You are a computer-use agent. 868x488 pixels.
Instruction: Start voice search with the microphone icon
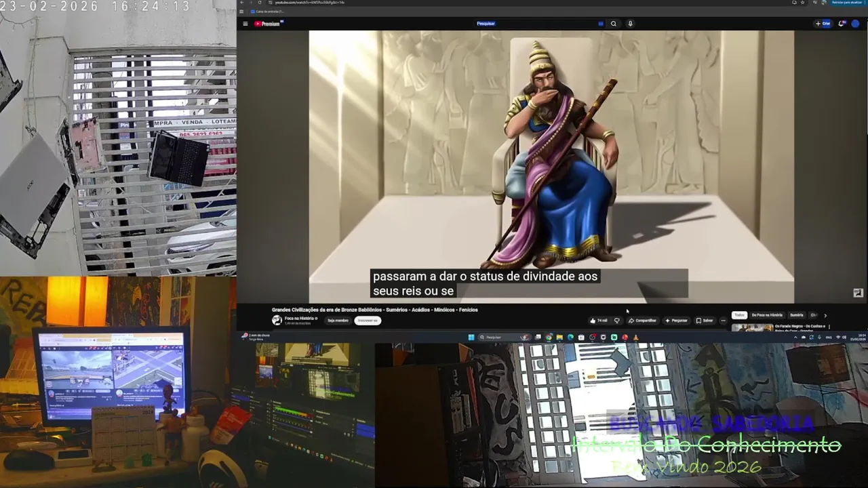[x=630, y=24]
